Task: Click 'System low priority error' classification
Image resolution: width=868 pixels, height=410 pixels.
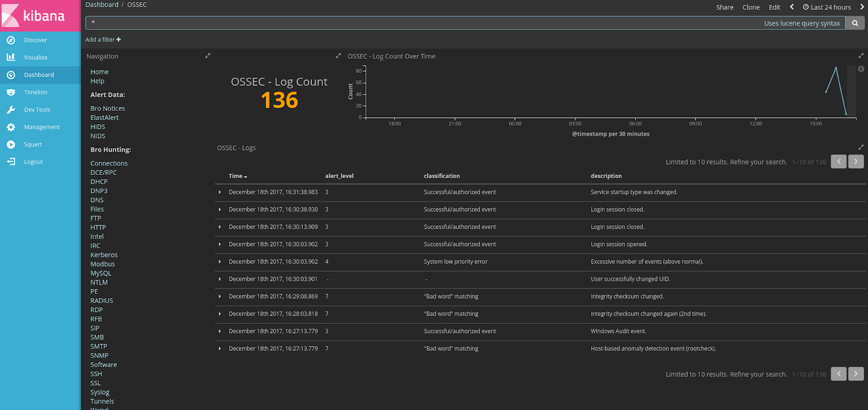Action: click(x=455, y=262)
